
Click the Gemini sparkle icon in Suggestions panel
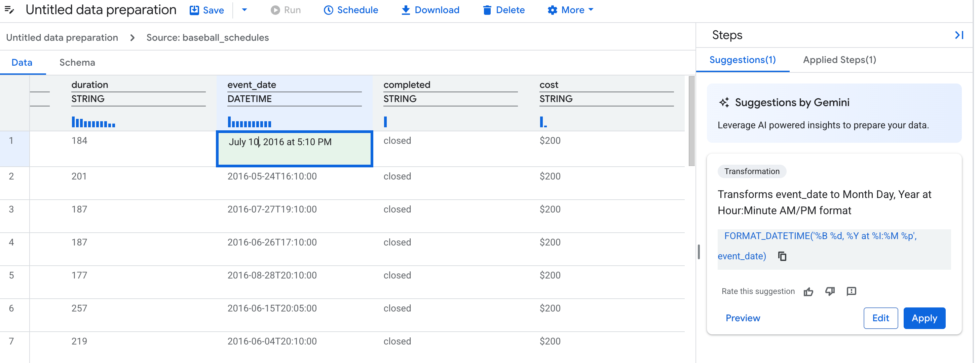click(724, 102)
